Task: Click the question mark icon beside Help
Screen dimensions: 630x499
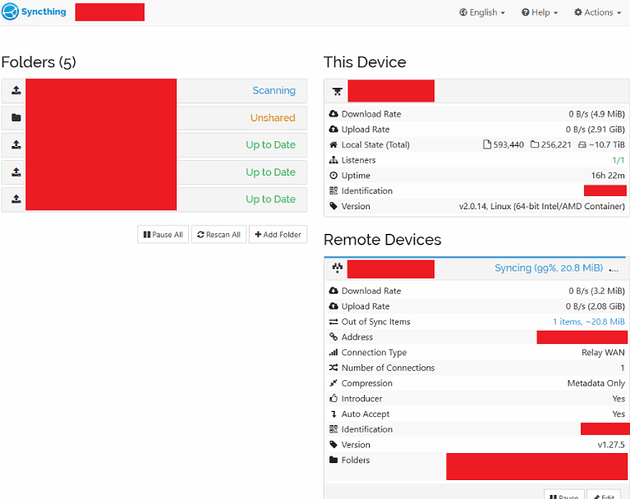Action: coord(524,13)
